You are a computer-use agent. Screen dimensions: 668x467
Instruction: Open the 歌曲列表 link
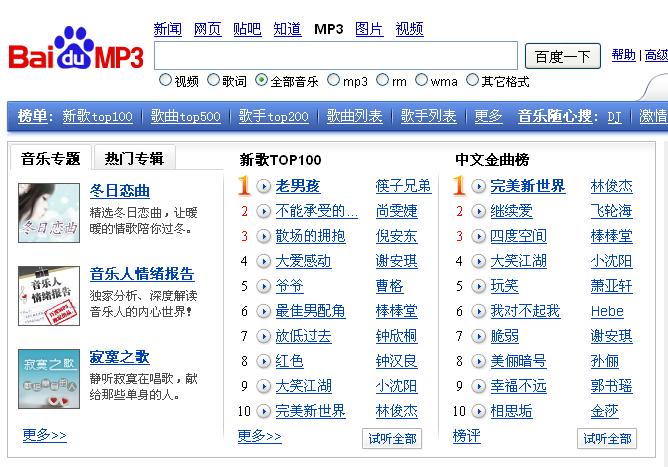pos(354,116)
